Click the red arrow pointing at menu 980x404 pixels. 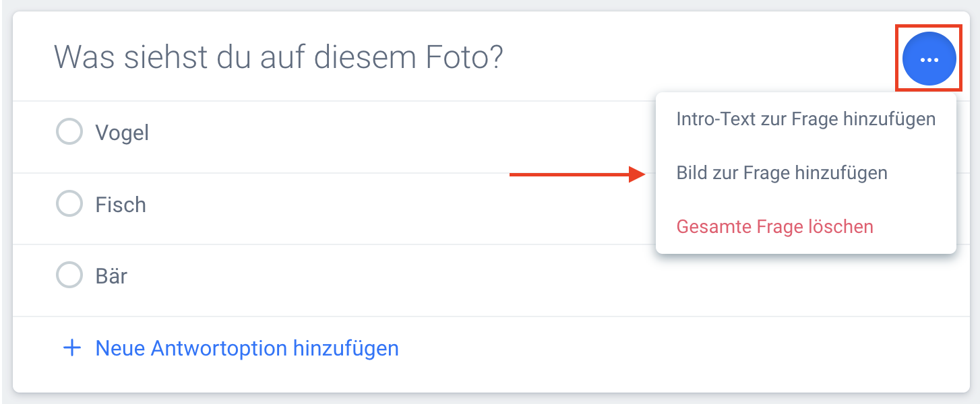pos(576,174)
